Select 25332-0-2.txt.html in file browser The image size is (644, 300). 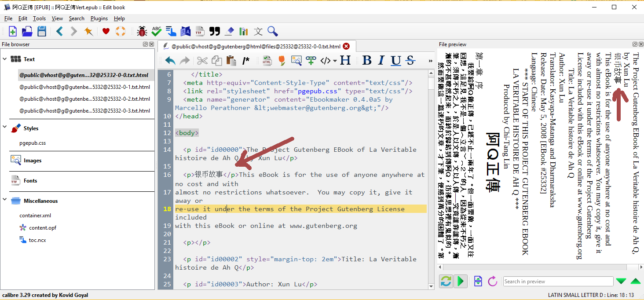click(x=84, y=99)
